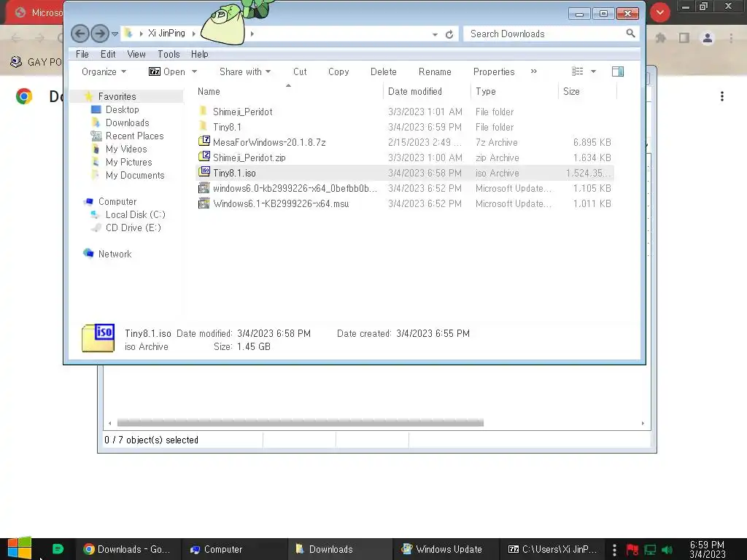
Task: Sort by the Type column header
Action: pyautogui.click(x=485, y=91)
